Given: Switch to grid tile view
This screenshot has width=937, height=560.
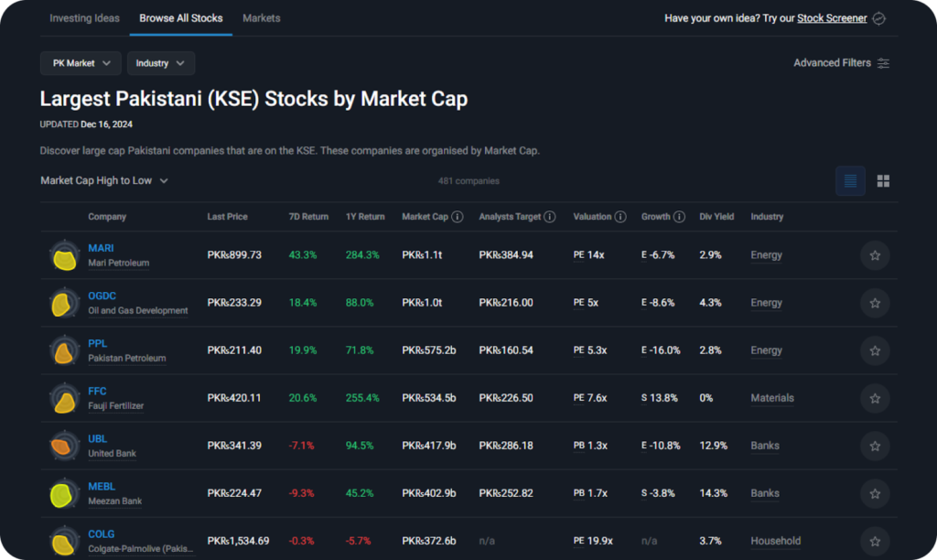Looking at the screenshot, I should point(883,181).
